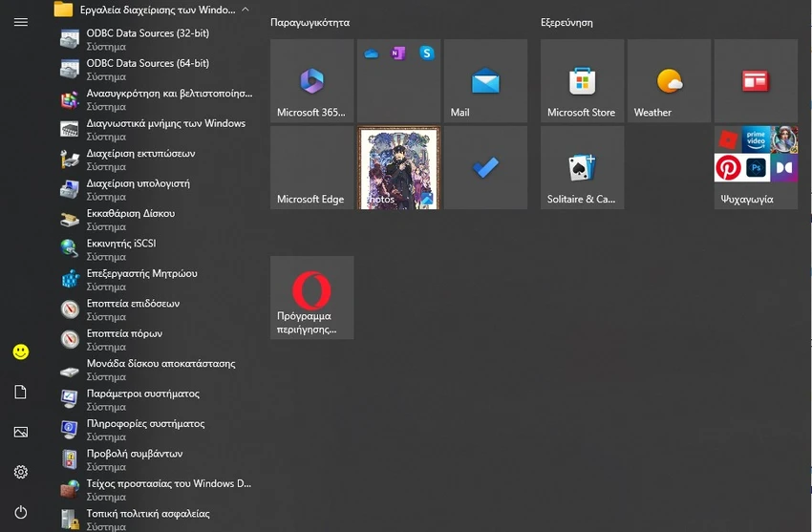Open Προβολή συμβάντων

coord(156,459)
